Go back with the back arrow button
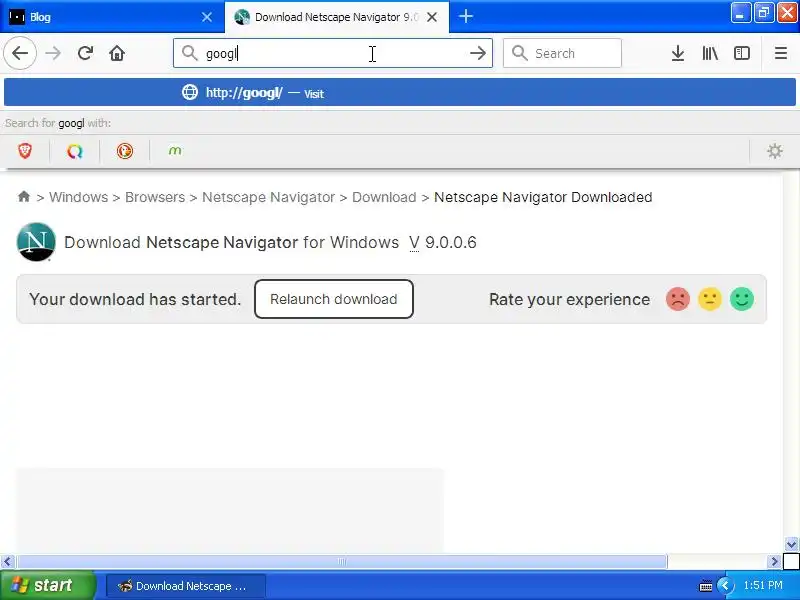The width and height of the screenshot is (800, 600). (x=20, y=53)
